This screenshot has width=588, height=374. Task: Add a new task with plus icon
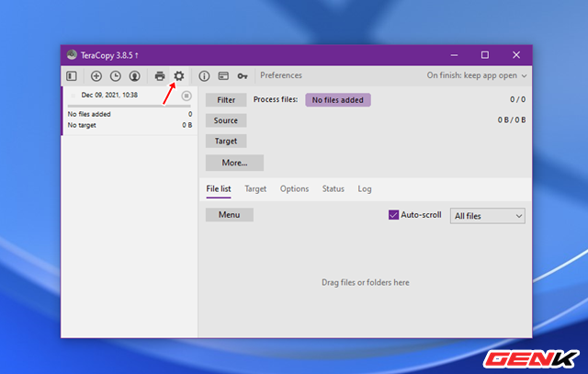[x=96, y=76]
